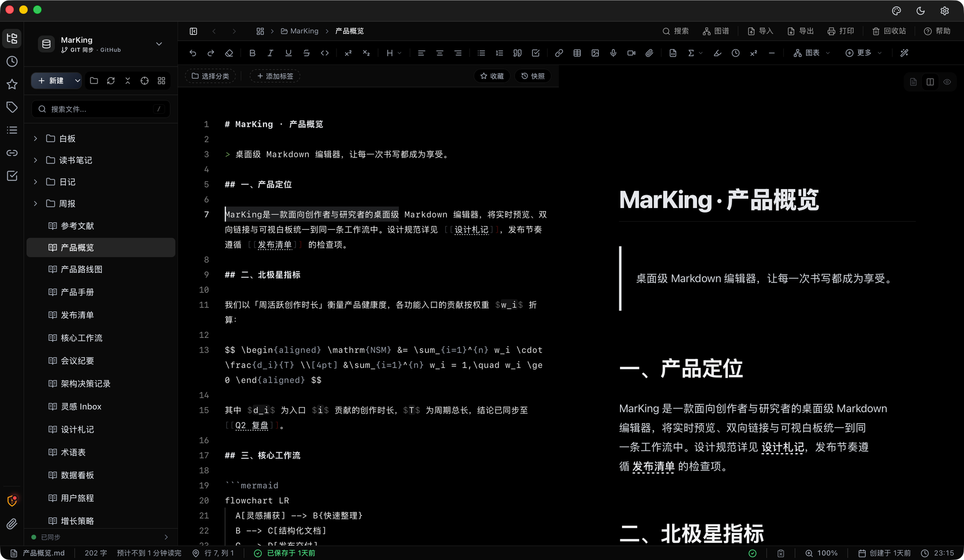
Task: Toggle 收藏 favorite for this note
Action: 492,76
